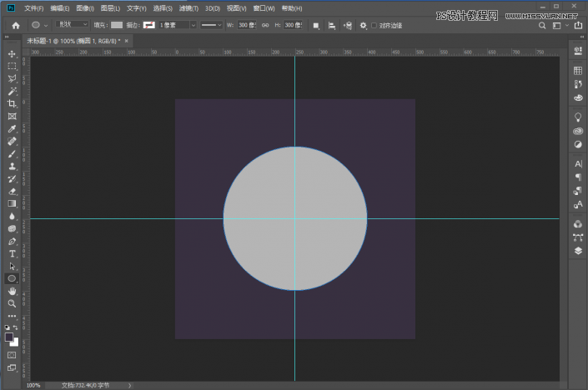Select the Move tool
The height and width of the screenshot is (390, 588).
(12, 54)
